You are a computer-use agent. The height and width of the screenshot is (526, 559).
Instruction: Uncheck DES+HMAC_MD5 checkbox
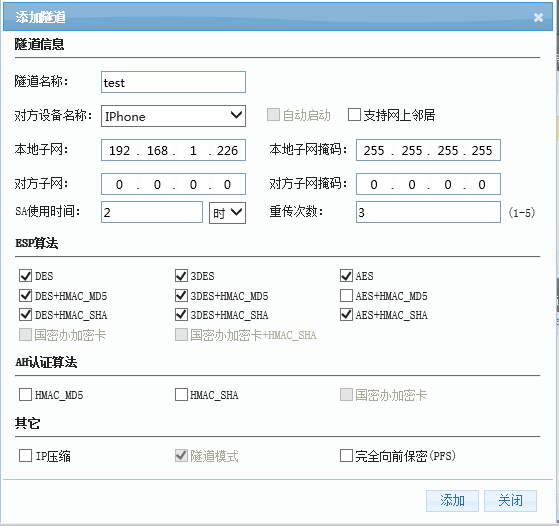[25, 296]
